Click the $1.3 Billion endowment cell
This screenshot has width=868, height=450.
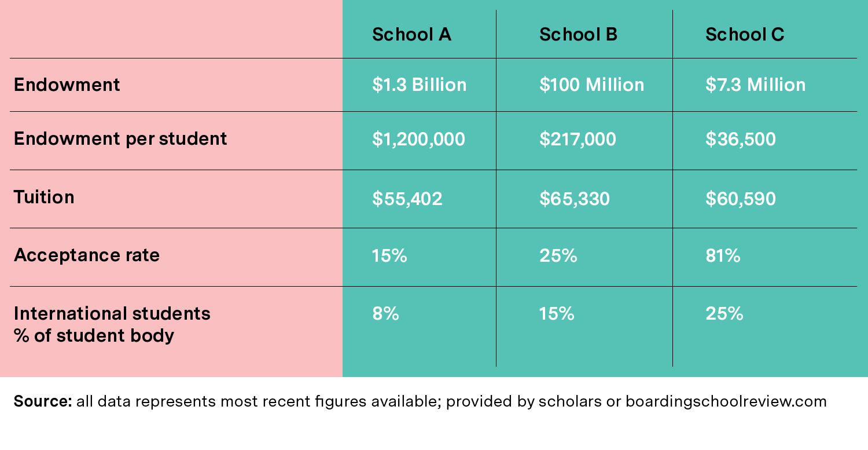(420, 85)
